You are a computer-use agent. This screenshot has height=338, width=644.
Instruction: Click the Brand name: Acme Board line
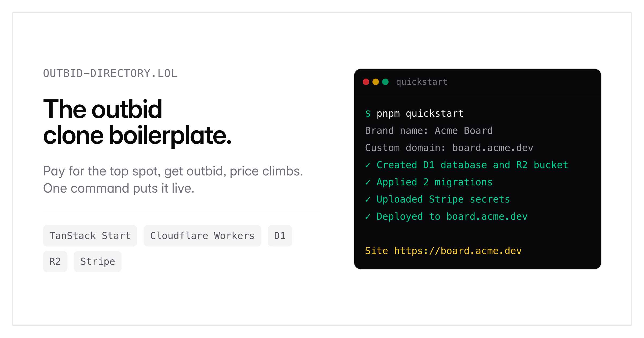point(429,131)
